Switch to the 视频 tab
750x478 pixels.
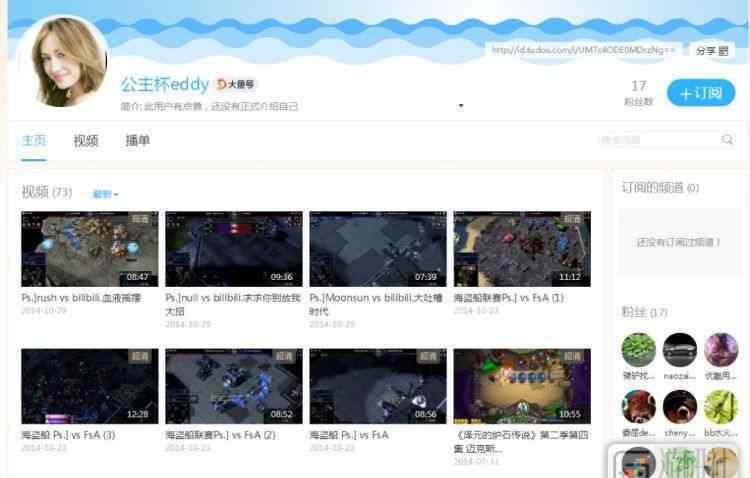click(86, 140)
